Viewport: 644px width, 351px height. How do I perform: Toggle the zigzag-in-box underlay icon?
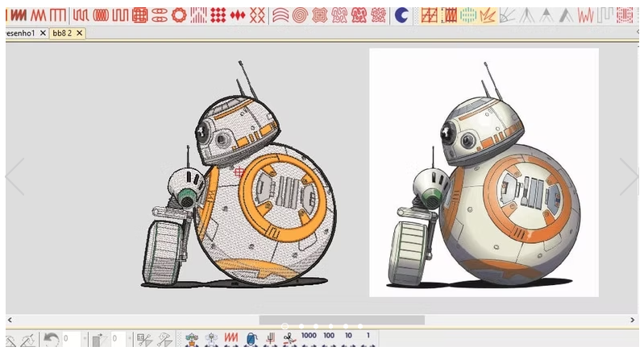[449, 15]
